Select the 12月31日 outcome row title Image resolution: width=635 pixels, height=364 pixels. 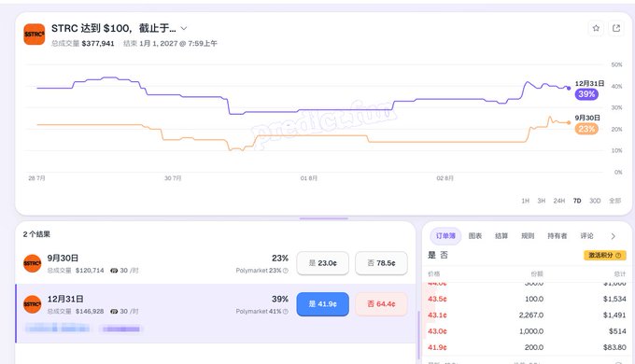[65, 299]
